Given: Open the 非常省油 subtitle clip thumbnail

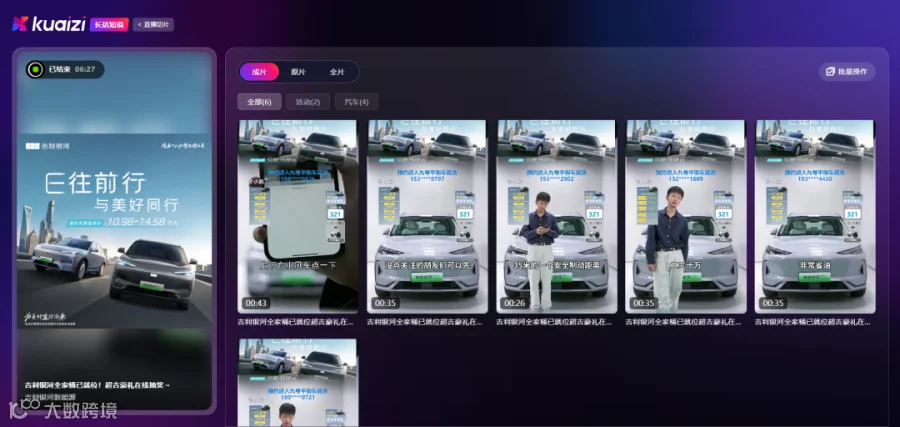Looking at the screenshot, I should pos(815,216).
